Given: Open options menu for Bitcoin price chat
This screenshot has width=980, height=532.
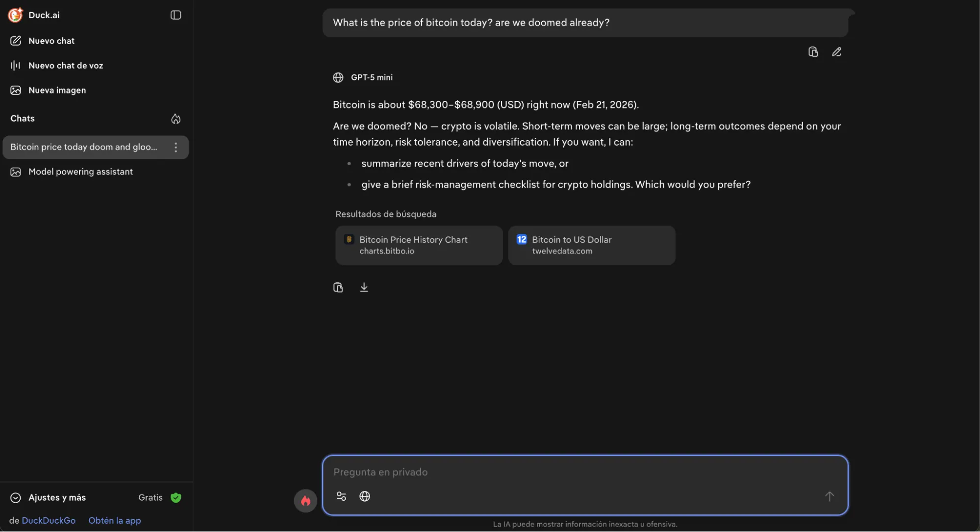Looking at the screenshot, I should point(176,147).
